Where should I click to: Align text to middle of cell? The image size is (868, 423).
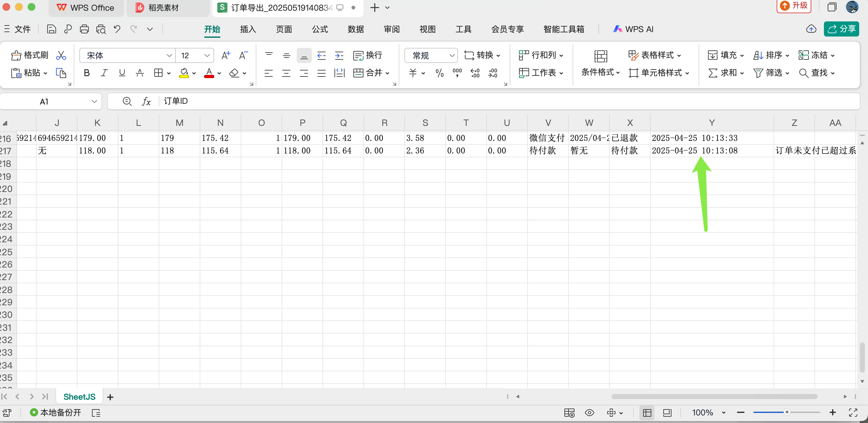tap(286, 55)
